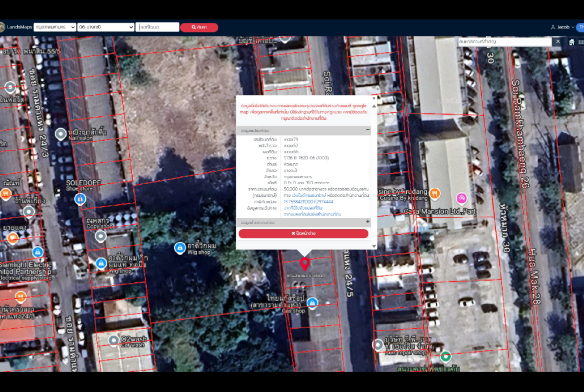Viewport: 584px width, 392px height.
Task: Click the Wig shop map marker
Action: pos(180,248)
